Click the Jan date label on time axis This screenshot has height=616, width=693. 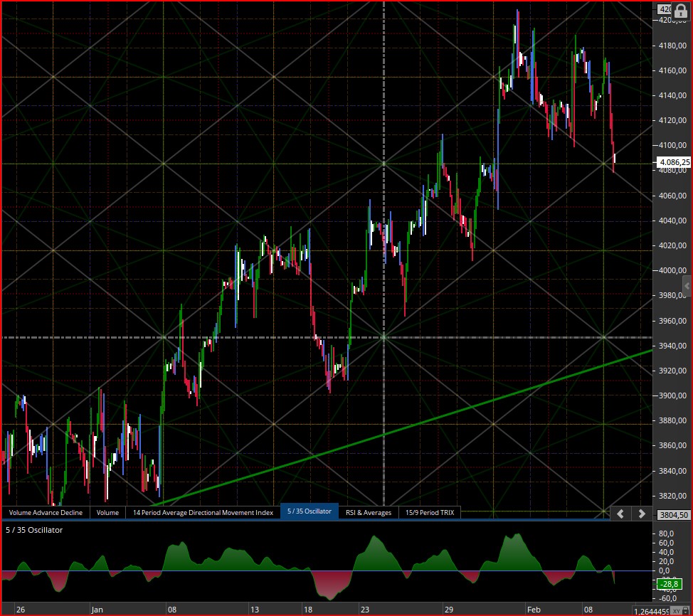tap(97, 610)
